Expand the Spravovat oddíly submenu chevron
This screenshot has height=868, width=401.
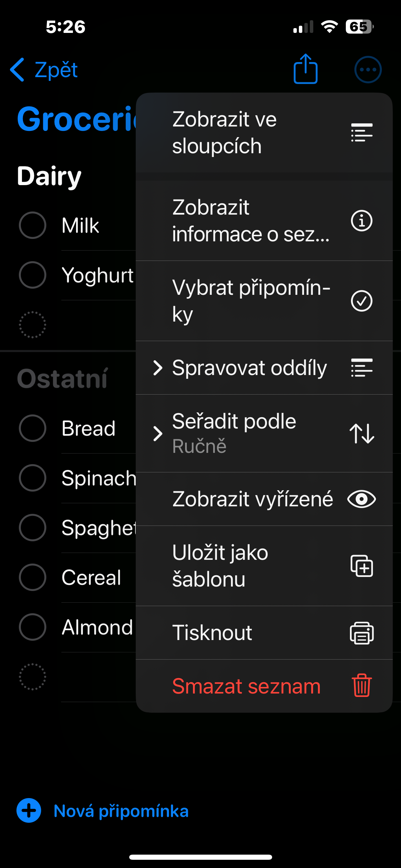click(x=158, y=368)
